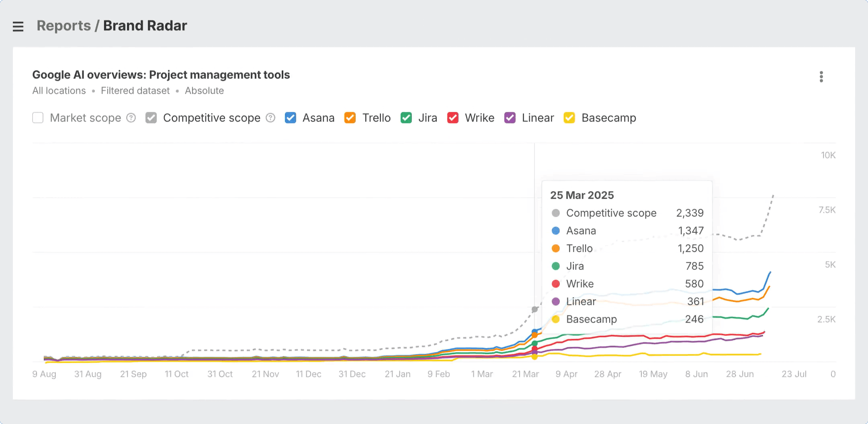
Task: Click the '28 Jun' x-axis label
Action: tap(740, 374)
